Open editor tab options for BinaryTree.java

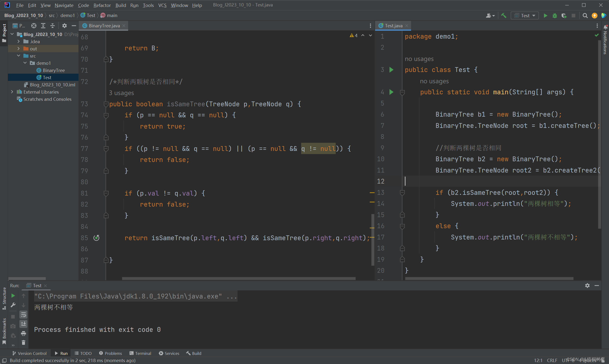click(x=370, y=26)
